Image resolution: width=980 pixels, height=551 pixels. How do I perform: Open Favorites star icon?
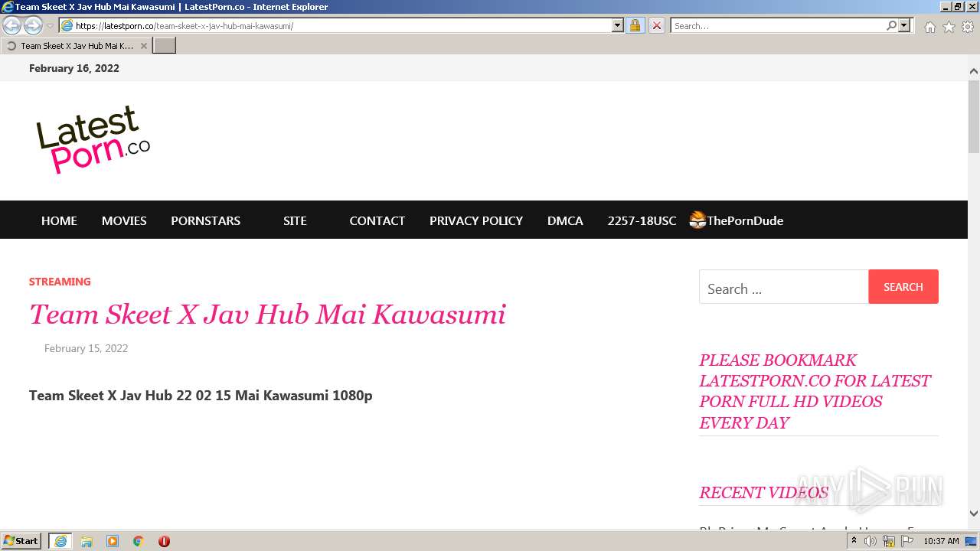tap(949, 27)
